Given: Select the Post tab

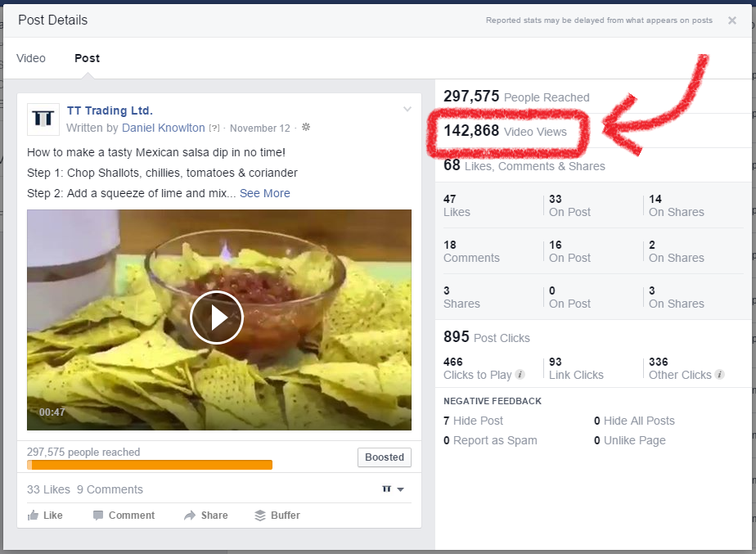Looking at the screenshot, I should pyautogui.click(x=87, y=58).
